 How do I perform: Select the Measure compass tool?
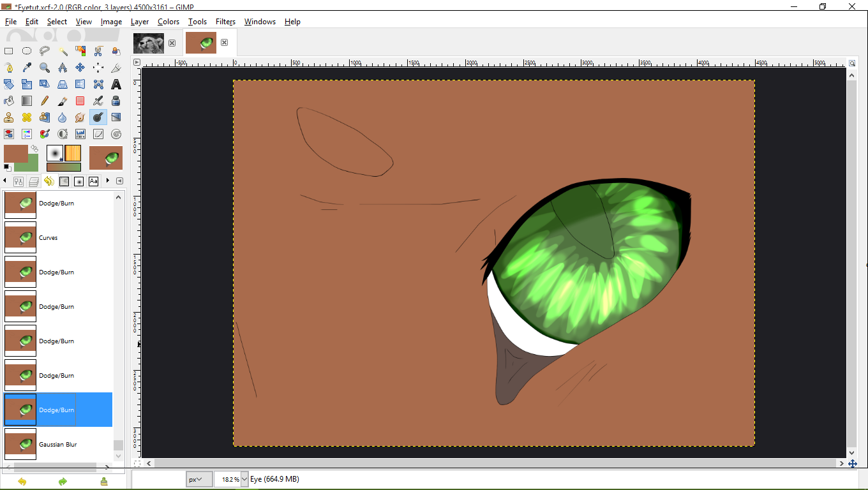pyautogui.click(x=63, y=68)
